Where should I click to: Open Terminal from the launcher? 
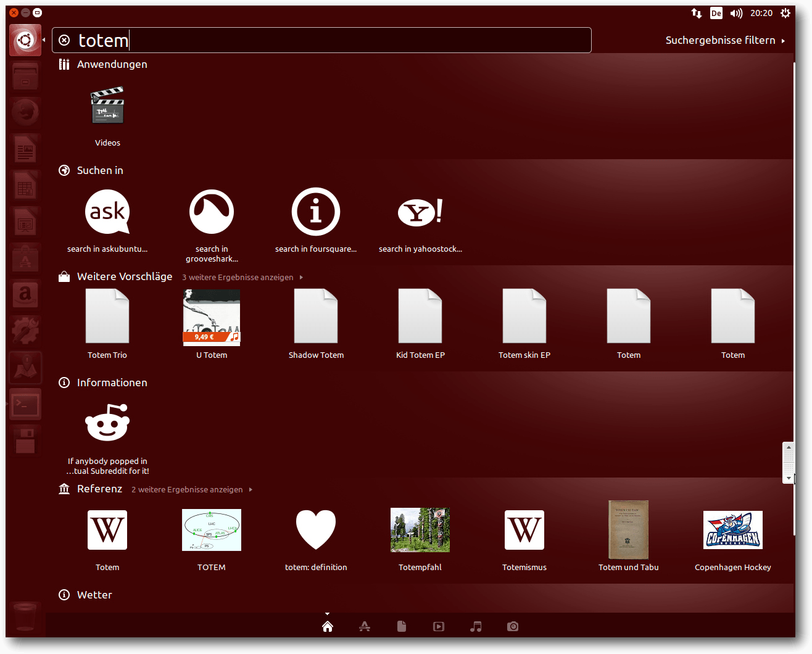pos(25,405)
